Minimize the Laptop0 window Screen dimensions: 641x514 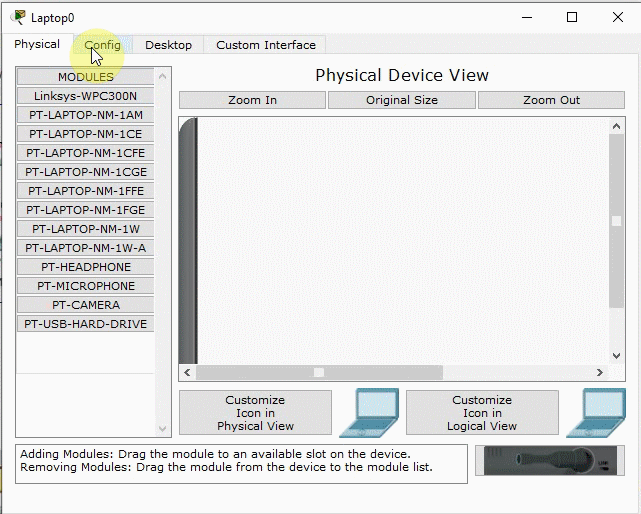point(527,17)
